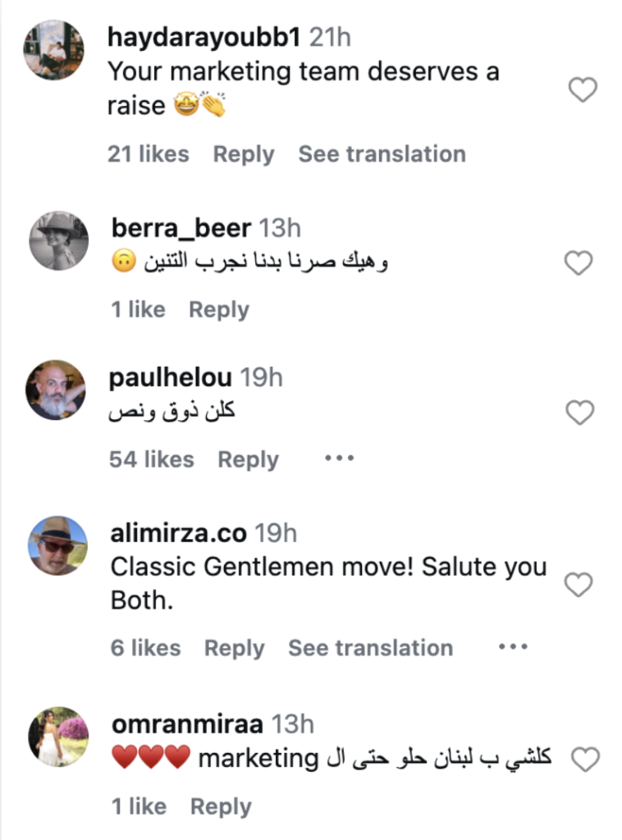Like omranmiraa's comment via the heart

coord(584,760)
